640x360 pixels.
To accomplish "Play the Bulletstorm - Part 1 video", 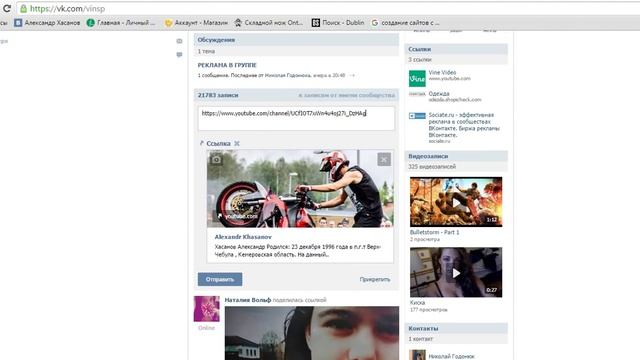I will pyautogui.click(x=456, y=202).
